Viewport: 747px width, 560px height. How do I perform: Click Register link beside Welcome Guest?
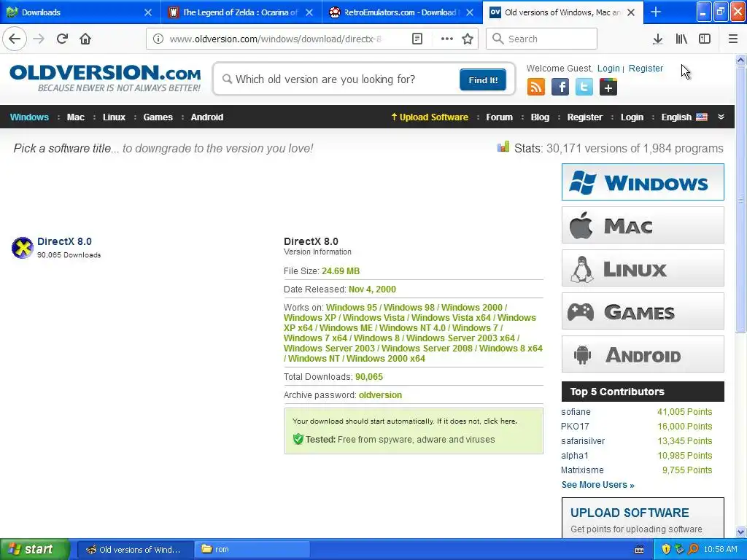point(646,68)
